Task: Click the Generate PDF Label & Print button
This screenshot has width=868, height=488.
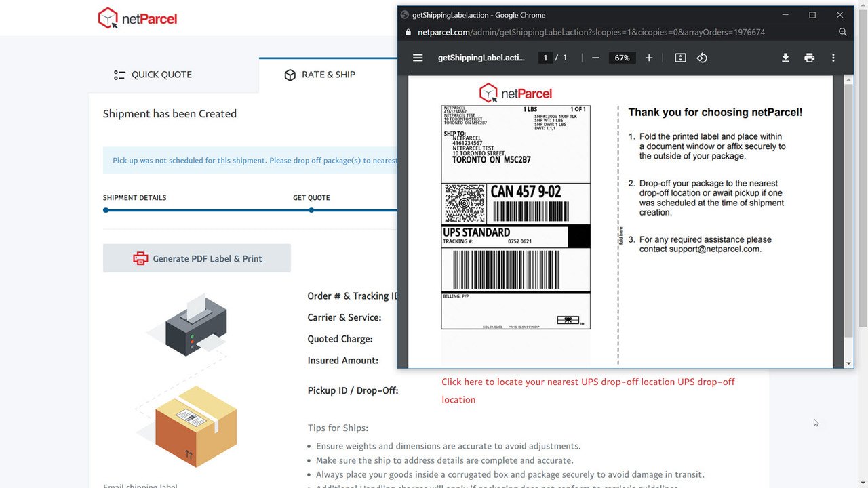Action: tap(197, 258)
